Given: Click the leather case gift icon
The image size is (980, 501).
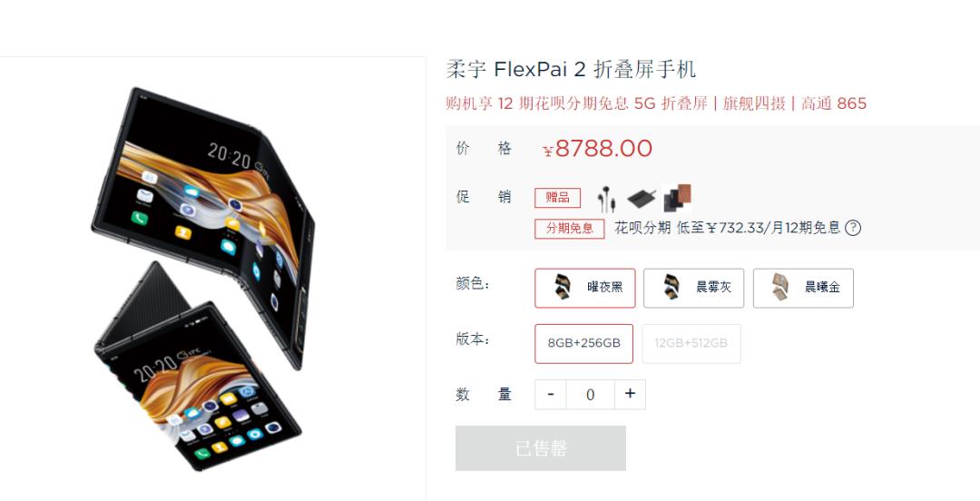Looking at the screenshot, I should coord(678,198).
